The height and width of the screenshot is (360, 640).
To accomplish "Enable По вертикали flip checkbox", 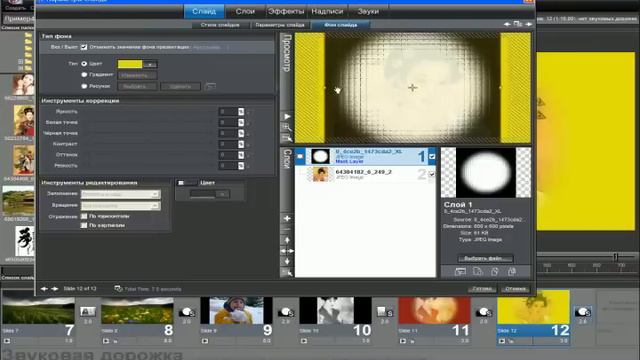I will (84, 225).
